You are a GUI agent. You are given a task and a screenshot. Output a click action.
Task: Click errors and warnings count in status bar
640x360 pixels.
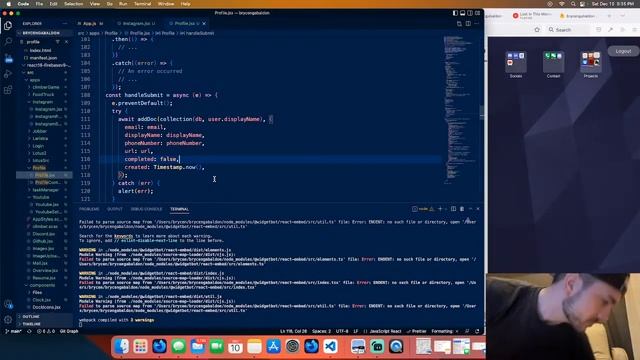pos(46,331)
